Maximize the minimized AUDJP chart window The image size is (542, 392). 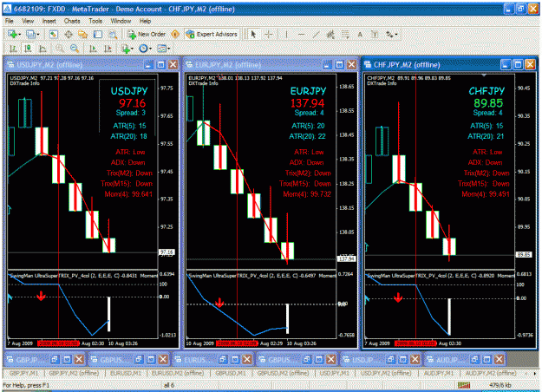point(486,360)
